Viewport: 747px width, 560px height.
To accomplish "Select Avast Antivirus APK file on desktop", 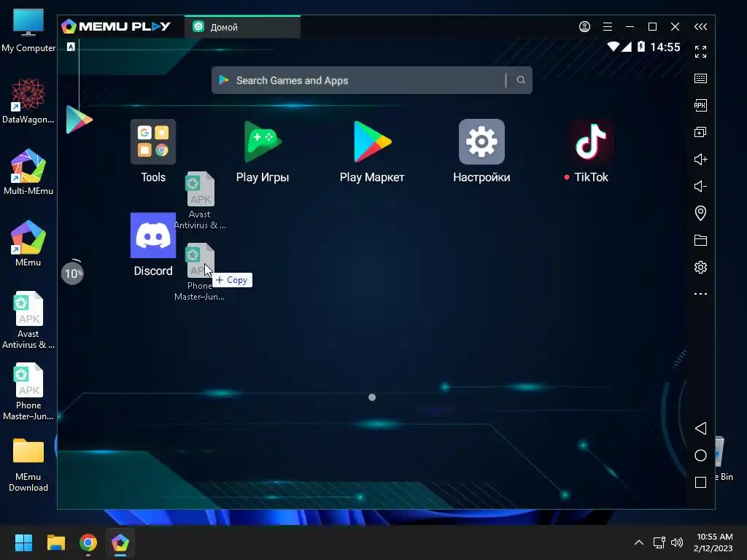I will pyautogui.click(x=28, y=321).
